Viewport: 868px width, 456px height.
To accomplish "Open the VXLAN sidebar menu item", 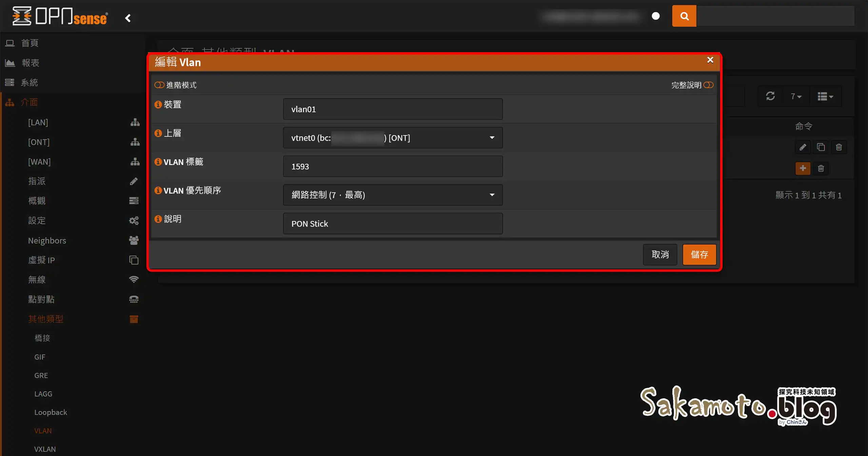I will 45,449.
